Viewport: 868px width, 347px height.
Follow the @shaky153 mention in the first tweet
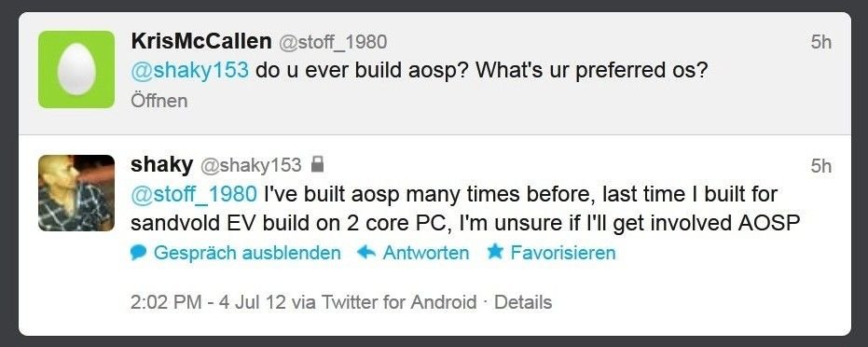(x=190, y=72)
